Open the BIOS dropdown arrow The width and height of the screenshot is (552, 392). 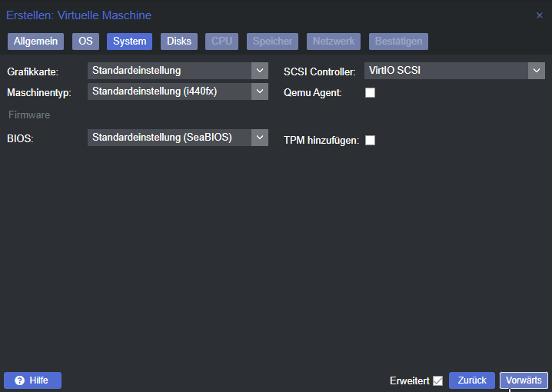coord(260,138)
